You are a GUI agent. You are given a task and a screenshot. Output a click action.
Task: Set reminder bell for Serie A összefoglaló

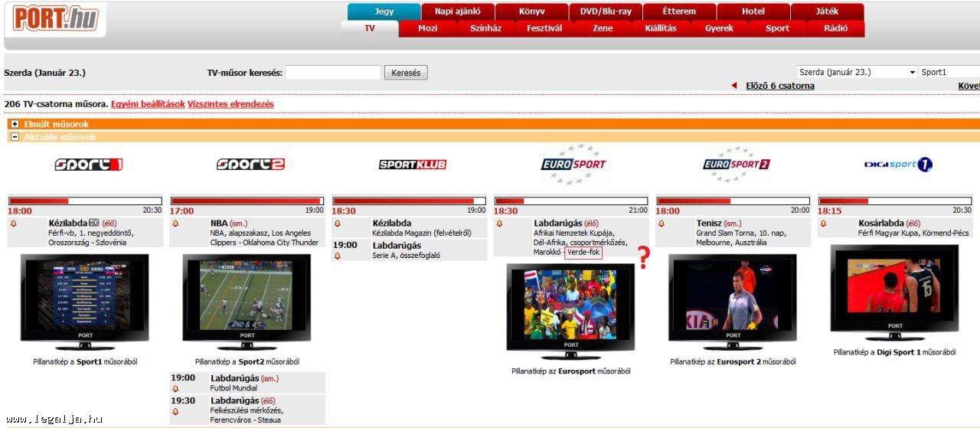(338, 256)
